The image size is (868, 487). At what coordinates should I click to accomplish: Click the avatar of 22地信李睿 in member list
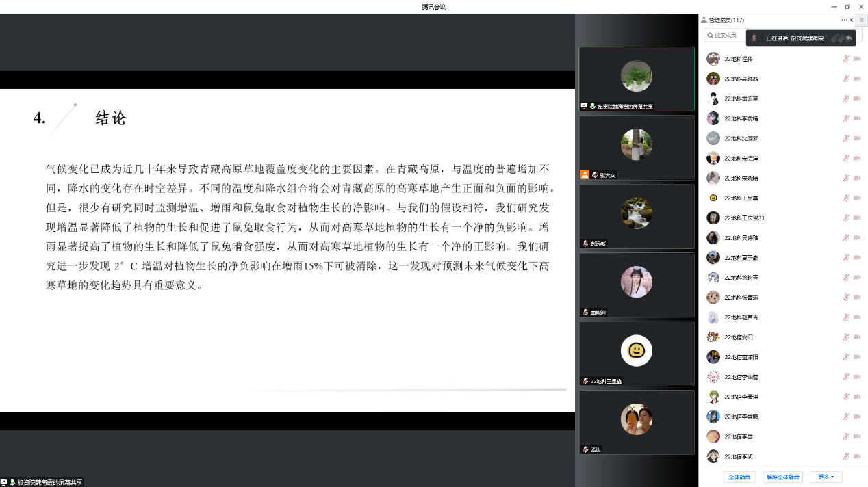tap(713, 436)
